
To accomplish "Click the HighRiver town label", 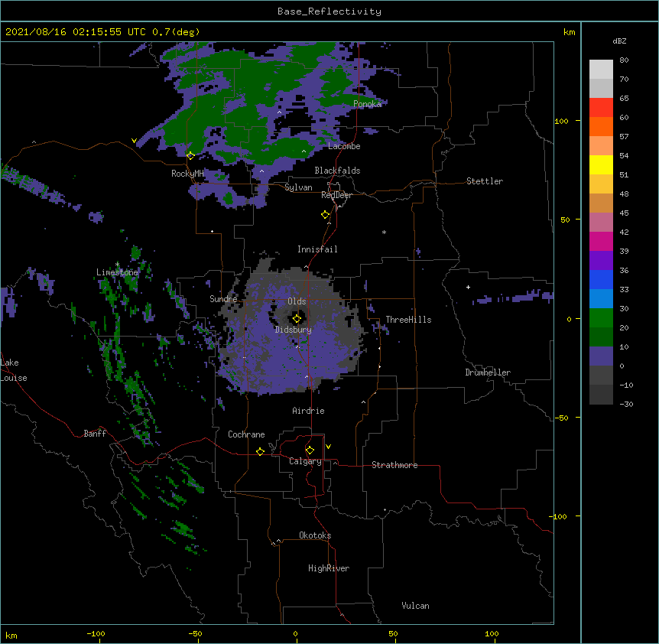I will point(329,568).
